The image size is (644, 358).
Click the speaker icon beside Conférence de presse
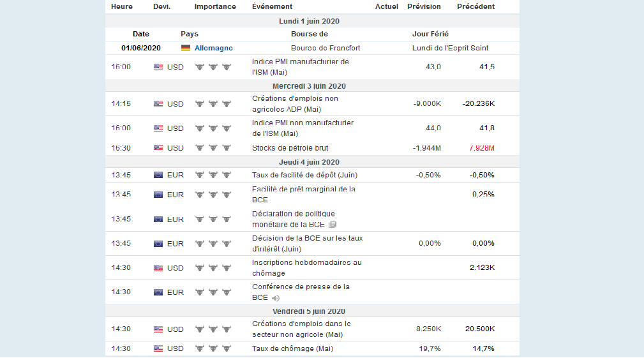click(276, 298)
